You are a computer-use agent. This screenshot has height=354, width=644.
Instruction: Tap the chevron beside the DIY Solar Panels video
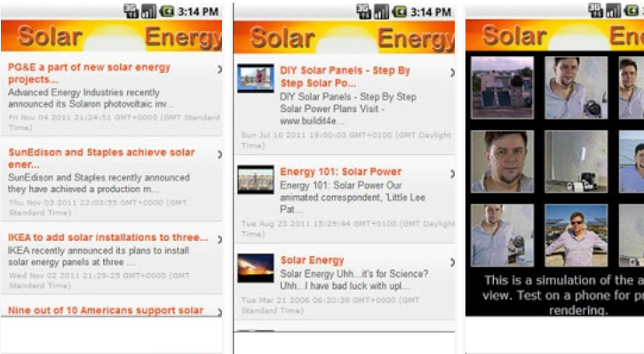452,73
